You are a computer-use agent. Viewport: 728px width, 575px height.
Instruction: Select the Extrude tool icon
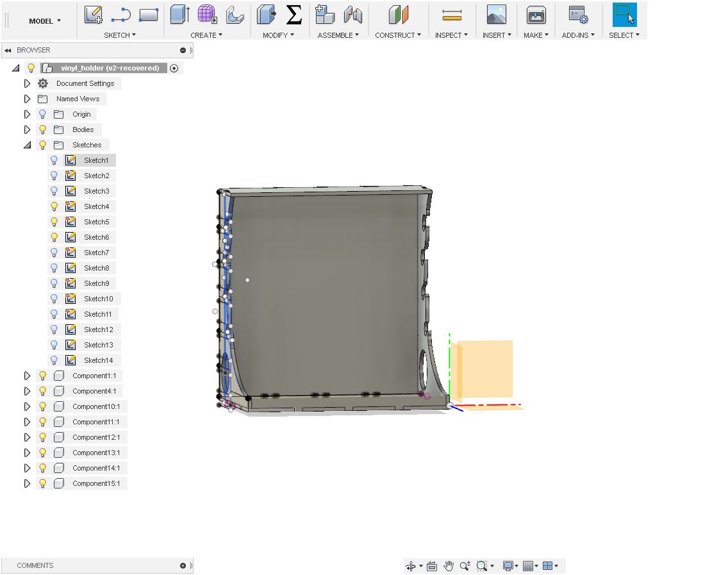[179, 15]
